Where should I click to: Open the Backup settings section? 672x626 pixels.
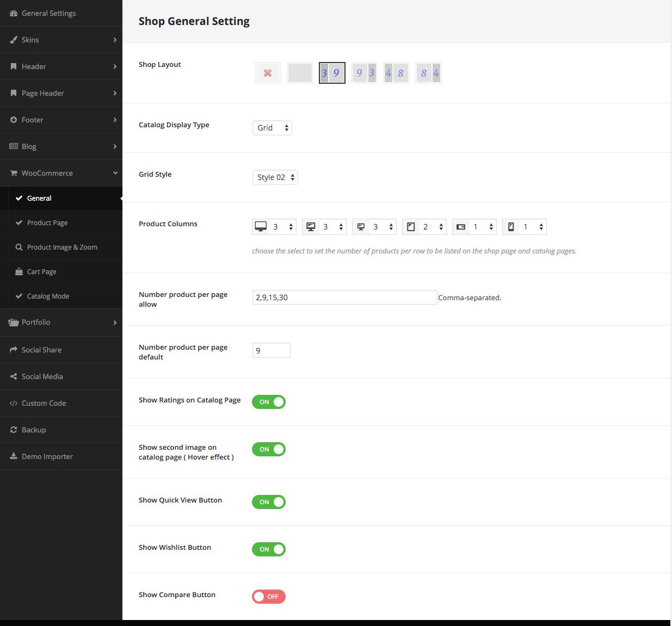pyautogui.click(x=34, y=430)
